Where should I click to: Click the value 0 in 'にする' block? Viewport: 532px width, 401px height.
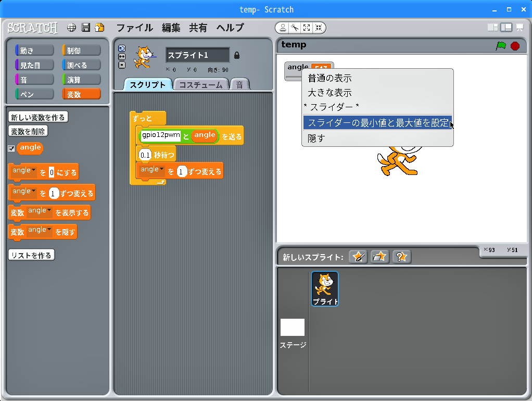[x=52, y=172]
